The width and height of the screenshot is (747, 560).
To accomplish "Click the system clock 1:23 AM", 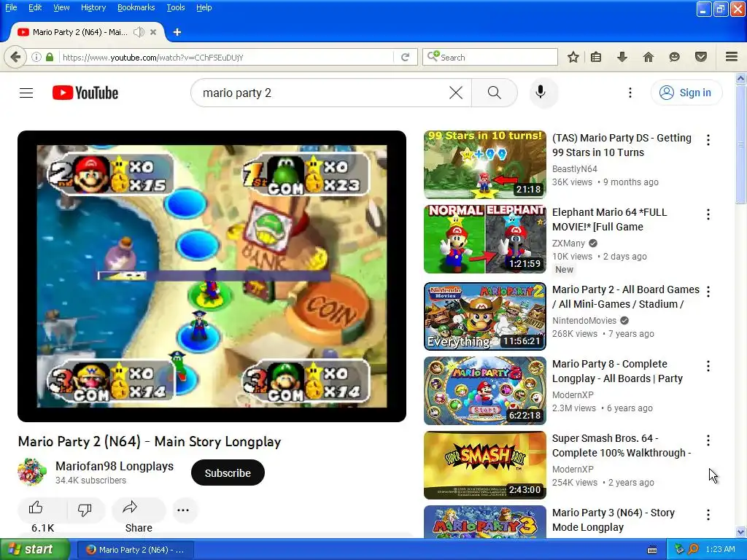I will tap(720, 549).
